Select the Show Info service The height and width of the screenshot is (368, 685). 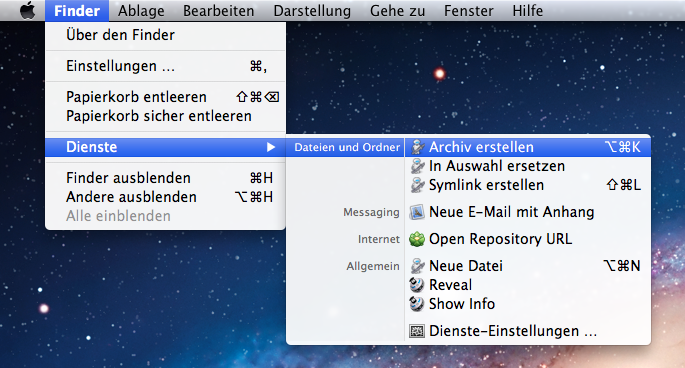pos(528,304)
